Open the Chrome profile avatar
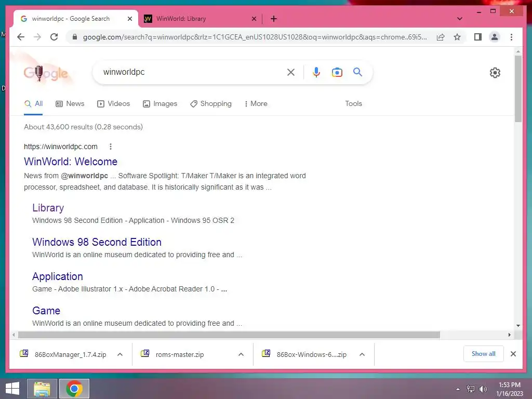 [x=495, y=37]
